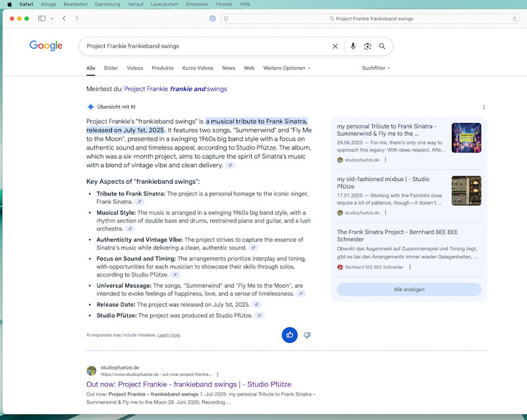
Task: Open source link for Release Date bullet
Action: coord(256,304)
